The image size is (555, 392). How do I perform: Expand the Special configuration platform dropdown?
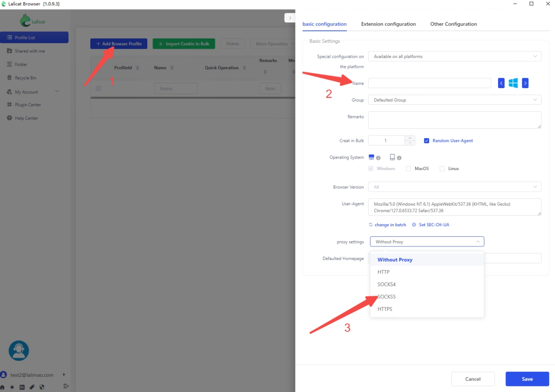(455, 57)
